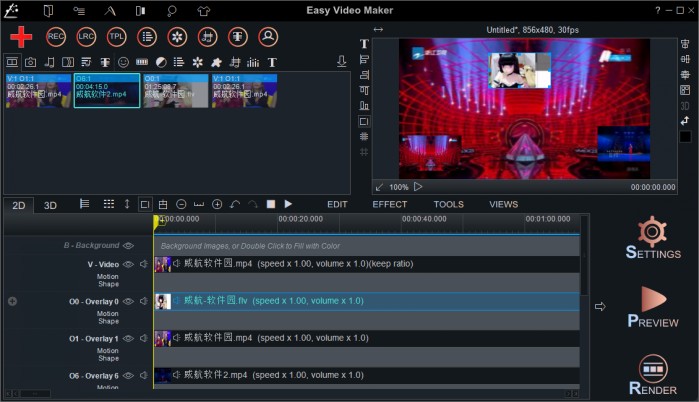Viewport: 699px width, 402px height.
Task: Select the first V:1 O1:1 media thumbnail
Action: click(x=38, y=91)
